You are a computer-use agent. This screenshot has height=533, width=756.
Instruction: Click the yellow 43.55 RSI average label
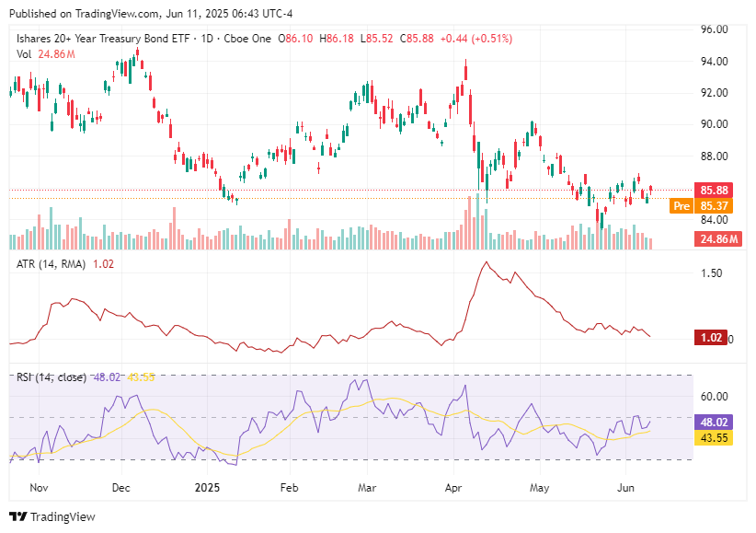pyautogui.click(x=714, y=438)
